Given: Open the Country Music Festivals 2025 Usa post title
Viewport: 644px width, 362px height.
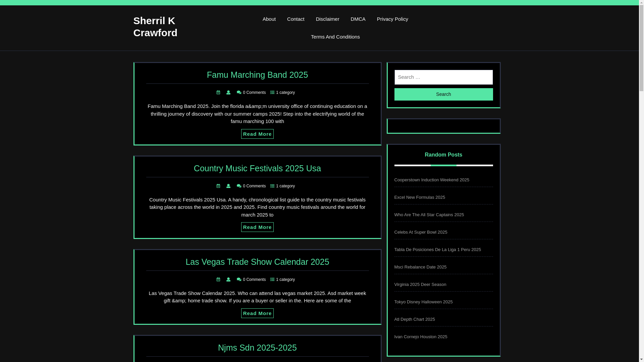Looking at the screenshot, I should click(257, 168).
